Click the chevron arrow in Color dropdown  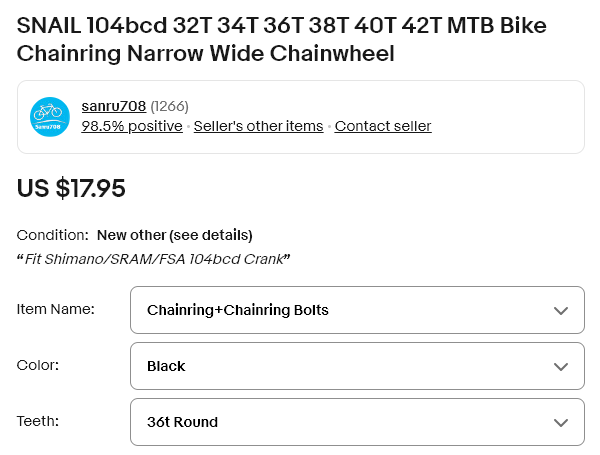click(561, 366)
